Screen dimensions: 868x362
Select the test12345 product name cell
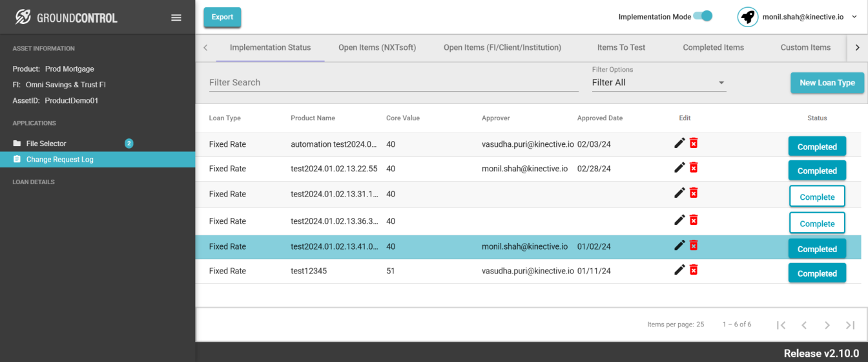(309, 271)
